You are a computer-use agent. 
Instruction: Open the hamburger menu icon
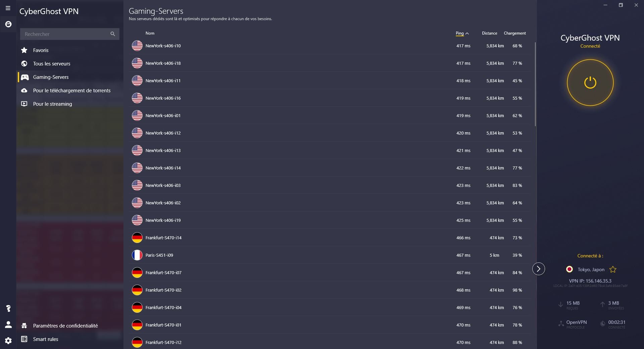point(8,8)
